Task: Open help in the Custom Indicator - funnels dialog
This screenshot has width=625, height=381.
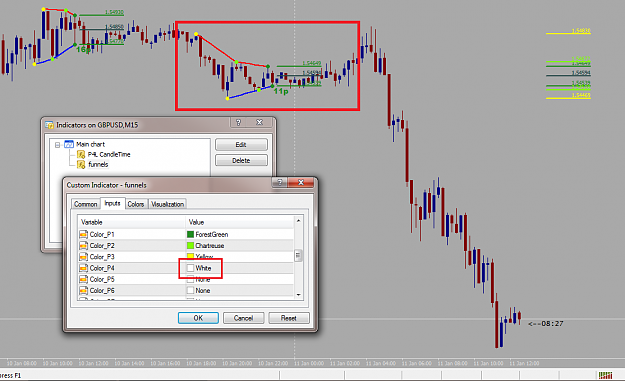Action: [x=280, y=182]
